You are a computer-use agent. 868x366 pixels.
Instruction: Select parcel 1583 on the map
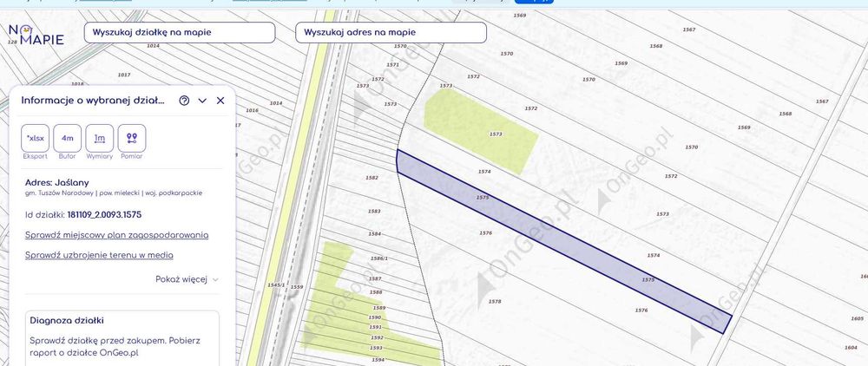point(375,212)
